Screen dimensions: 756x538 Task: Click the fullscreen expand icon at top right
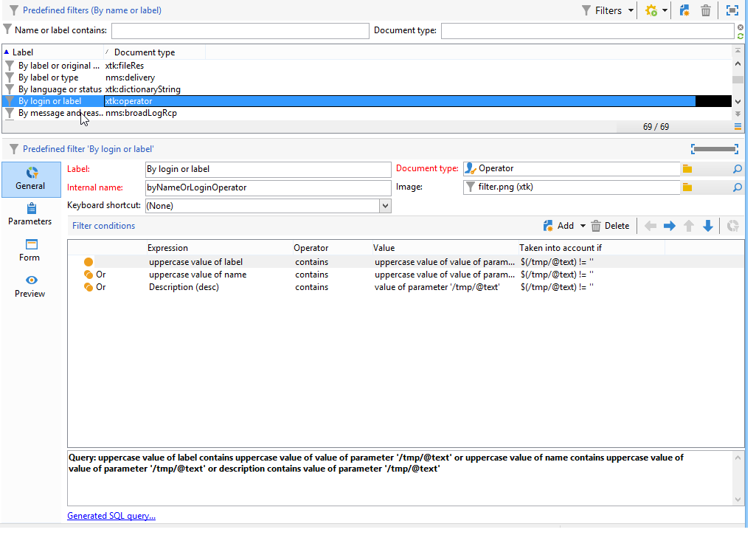(732, 10)
